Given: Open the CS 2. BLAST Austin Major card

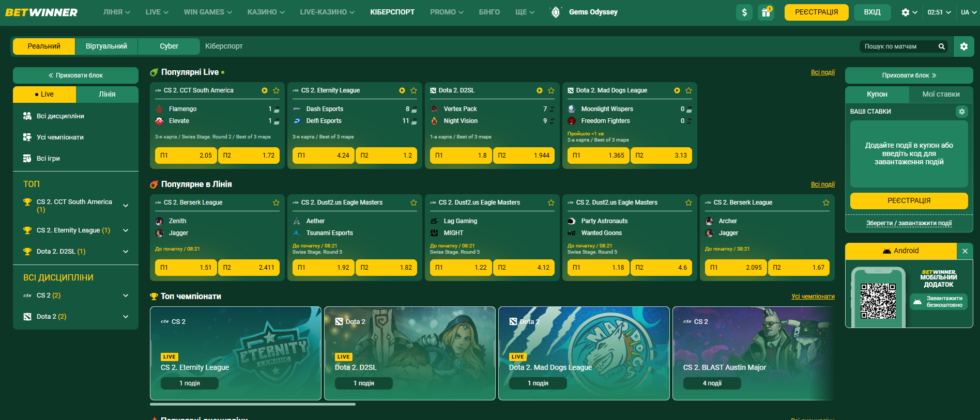Looking at the screenshot, I should click(x=754, y=353).
